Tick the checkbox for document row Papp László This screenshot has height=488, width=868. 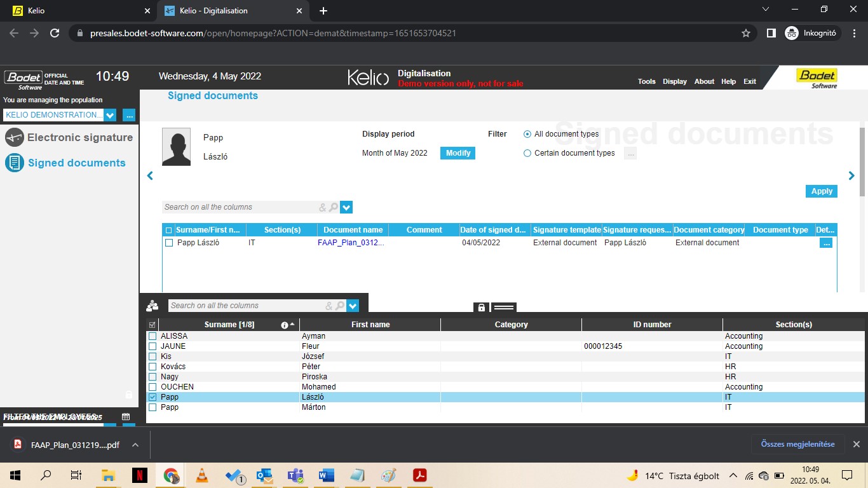[169, 243]
